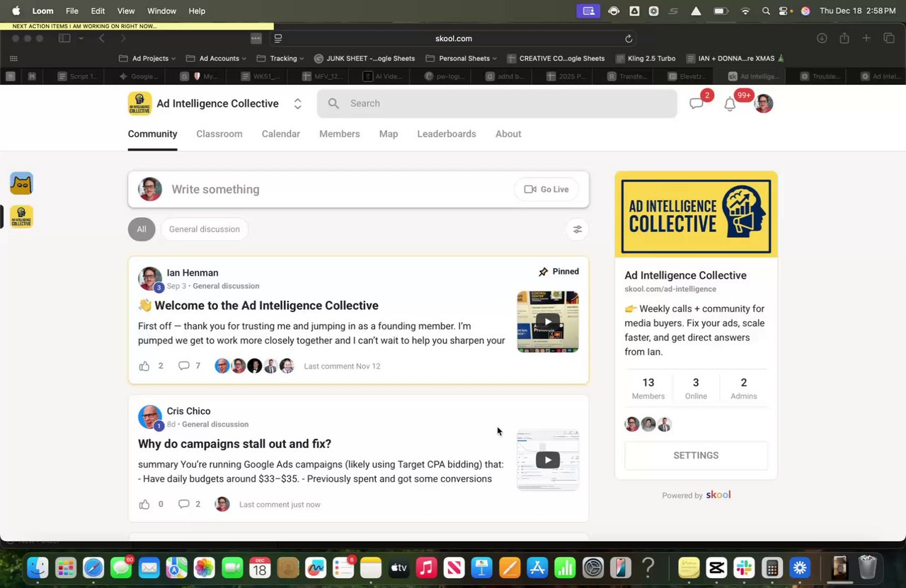The height and width of the screenshot is (588, 906).
Task: Expand the group switcher arrows
Action: point(298,104)
